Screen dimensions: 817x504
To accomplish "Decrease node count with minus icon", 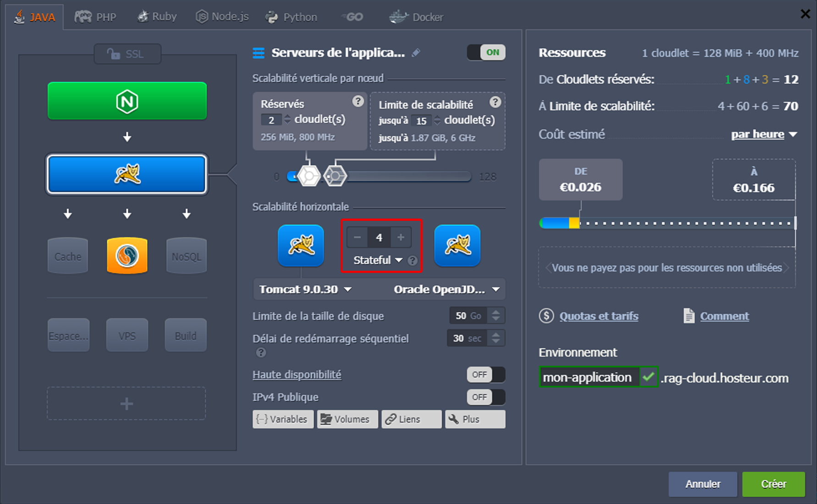I will pyautogui.click(x=357, y=237).
